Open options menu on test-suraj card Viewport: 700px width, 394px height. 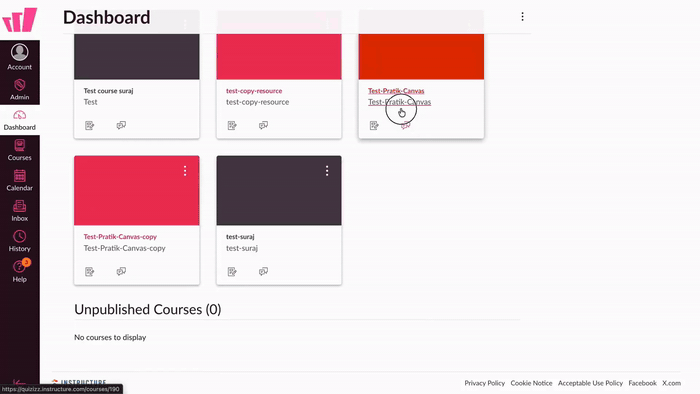[327, 171]
